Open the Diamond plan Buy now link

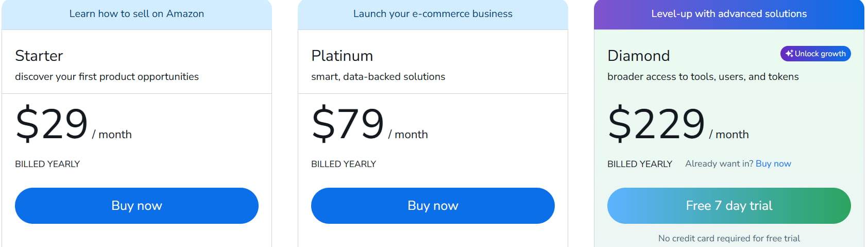pyautogui.click(x=773, y=163)
